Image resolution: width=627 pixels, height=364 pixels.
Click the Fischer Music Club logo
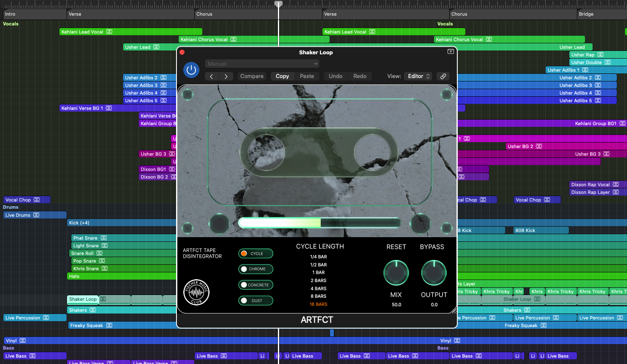click(x=196, y=292)
